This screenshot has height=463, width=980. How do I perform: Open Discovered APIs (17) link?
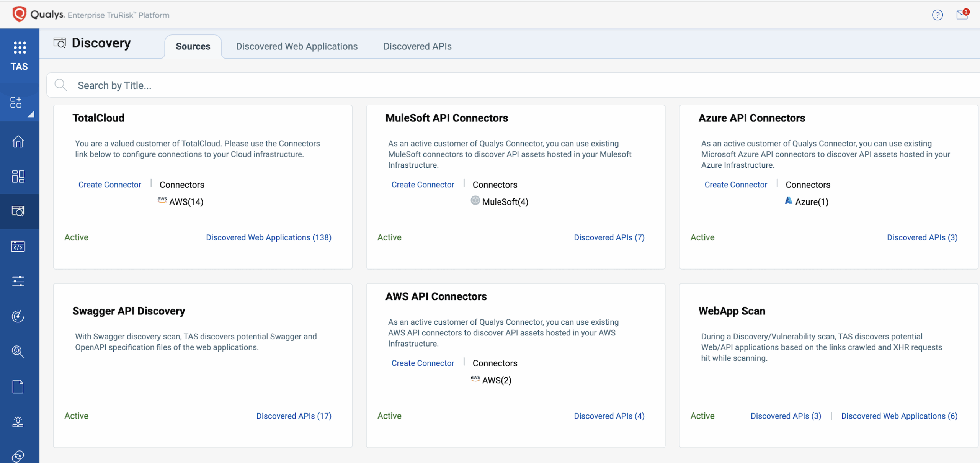pyautogui.click(x=294, y=416)
